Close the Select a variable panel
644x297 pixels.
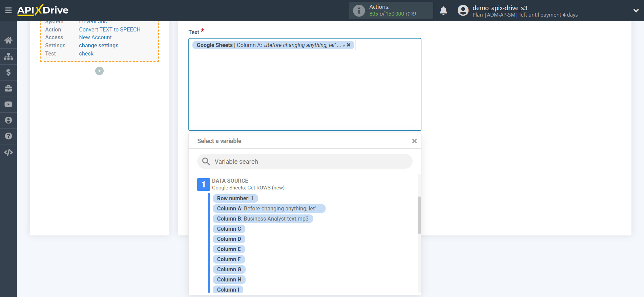414,141
